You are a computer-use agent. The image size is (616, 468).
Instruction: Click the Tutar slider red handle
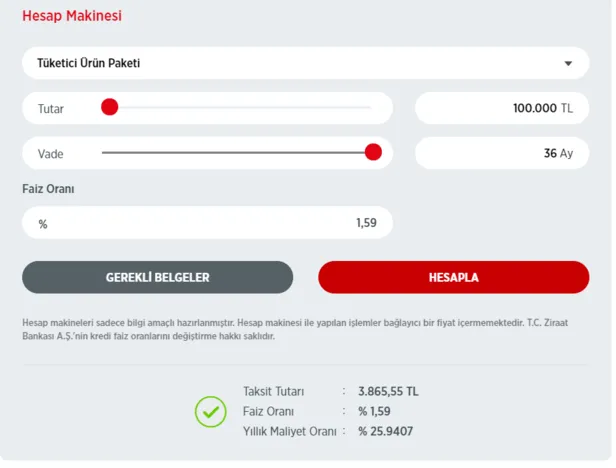pyautogui.click(x=110, y=107)
